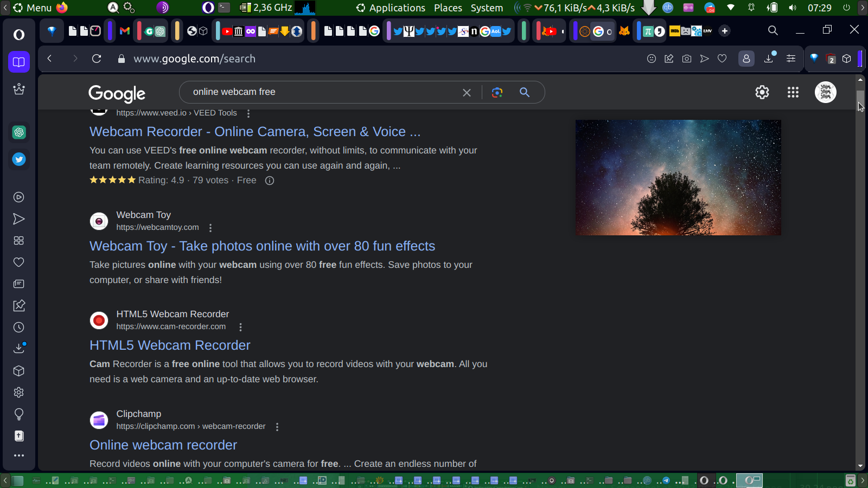
Task: Switch to the Gmail tab
Action: click(125, 31)
